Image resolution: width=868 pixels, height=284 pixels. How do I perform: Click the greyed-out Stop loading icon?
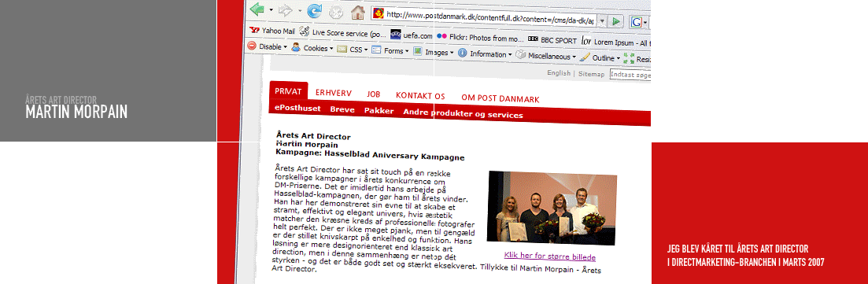pos(336,12)
